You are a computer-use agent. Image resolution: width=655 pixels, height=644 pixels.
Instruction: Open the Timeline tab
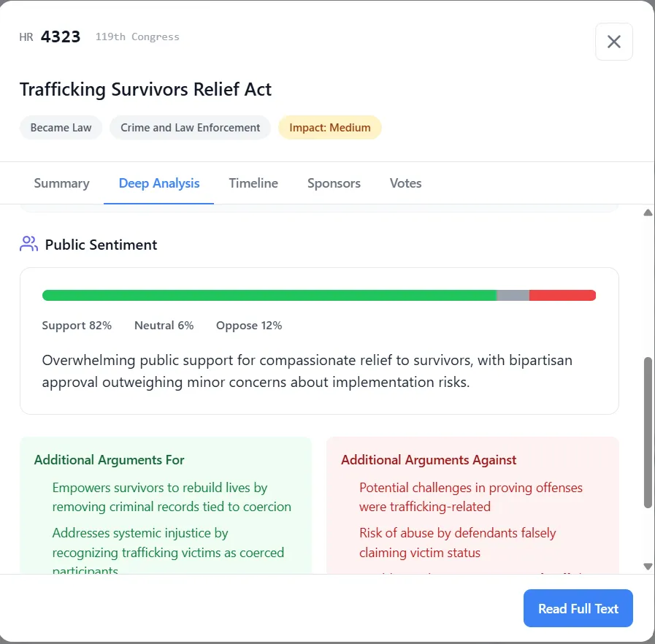click(x=253, y=183)
